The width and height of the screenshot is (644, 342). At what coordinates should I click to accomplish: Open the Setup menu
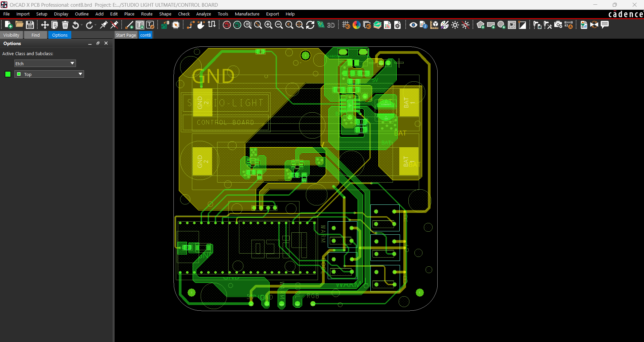[42, 14]
